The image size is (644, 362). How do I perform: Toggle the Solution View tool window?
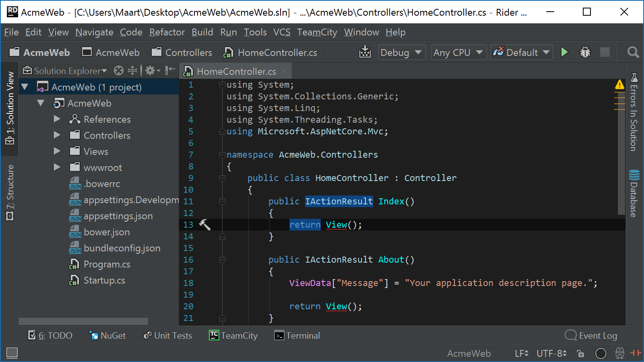coord(10,108)
